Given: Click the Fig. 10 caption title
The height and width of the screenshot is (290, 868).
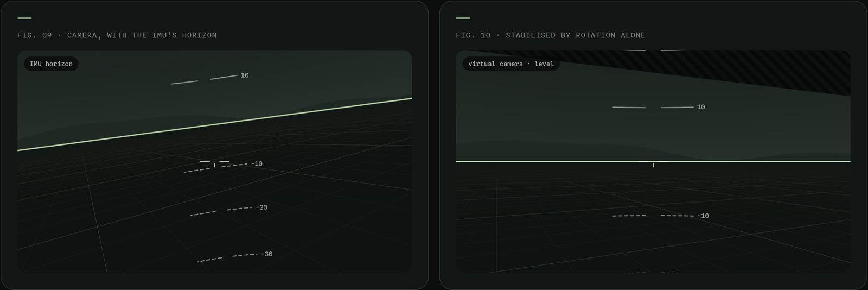Looking at the screenshot, I should (x=551, y=35).
